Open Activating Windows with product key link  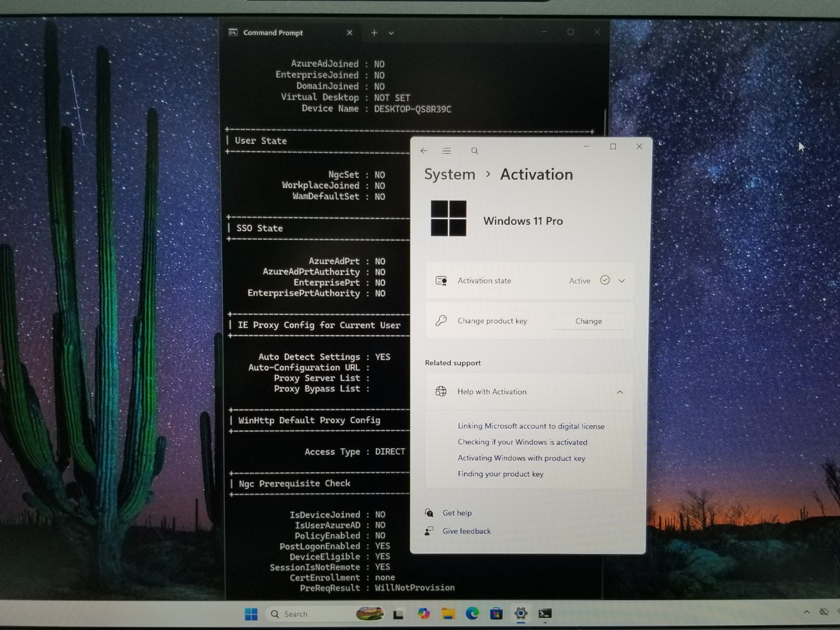(521, 458)
